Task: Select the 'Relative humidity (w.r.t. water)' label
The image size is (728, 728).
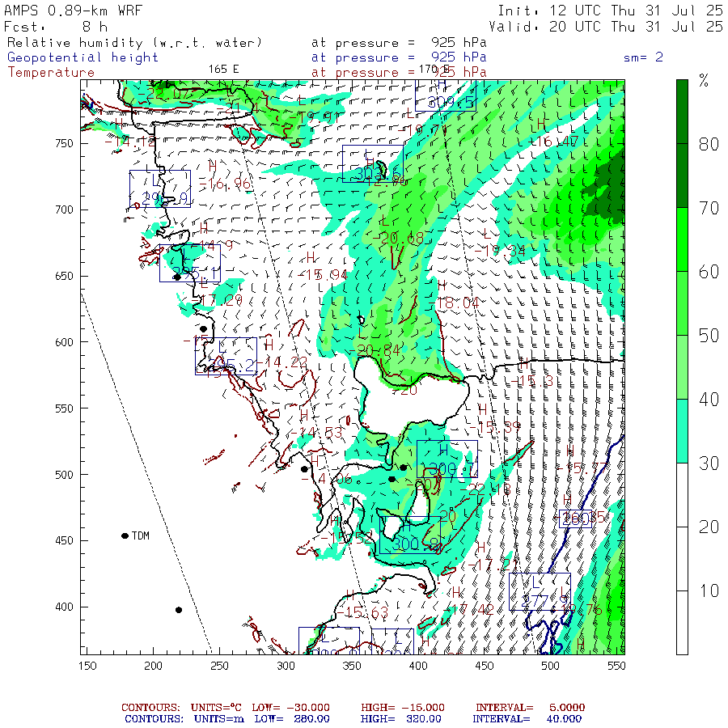Action: (134, 43)
